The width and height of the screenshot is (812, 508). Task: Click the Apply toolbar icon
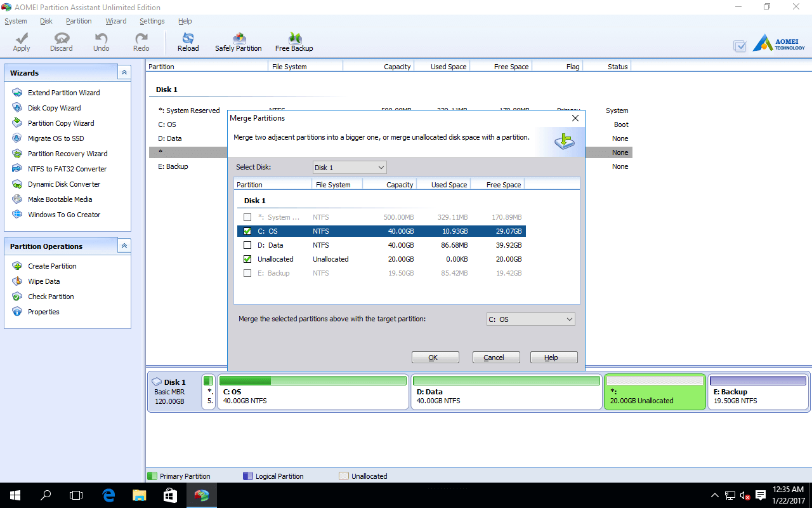21,42
